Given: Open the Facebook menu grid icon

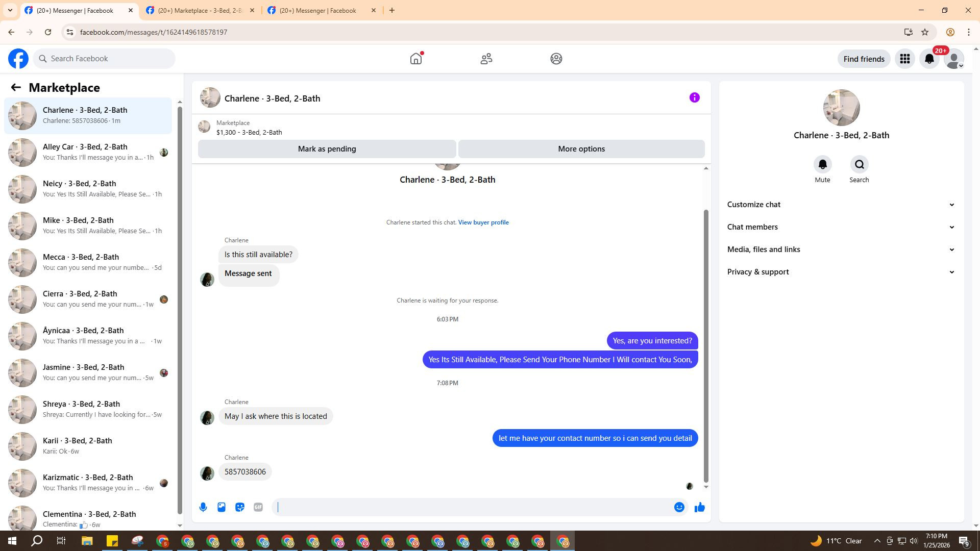Looking at the screenshot, I should (905, 59).
